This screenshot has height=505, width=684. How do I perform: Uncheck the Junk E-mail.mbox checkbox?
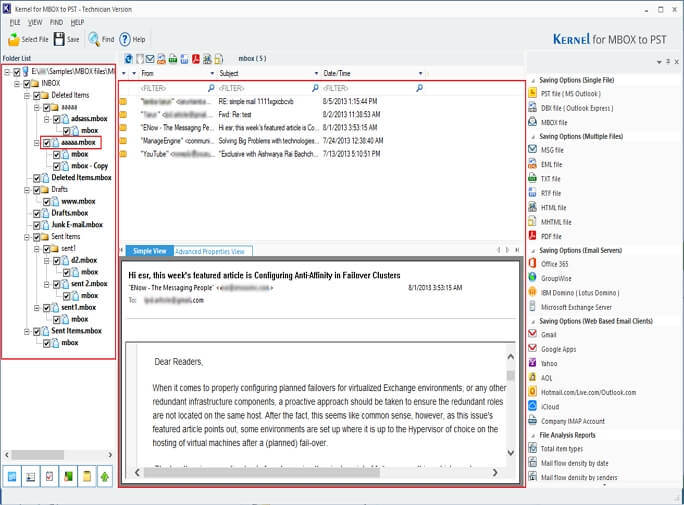[x=37, y=225]
